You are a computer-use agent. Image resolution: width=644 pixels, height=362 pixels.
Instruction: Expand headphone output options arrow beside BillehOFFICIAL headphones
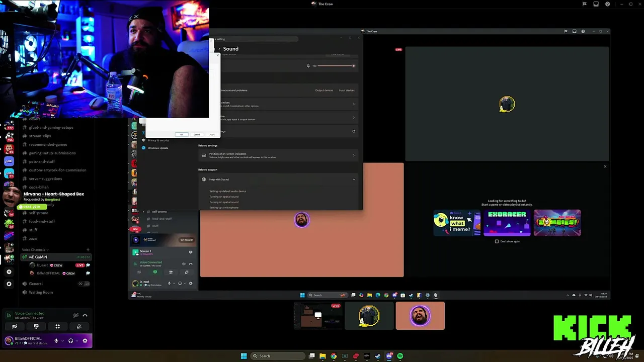pyautogui.click(x=77, y=341)
